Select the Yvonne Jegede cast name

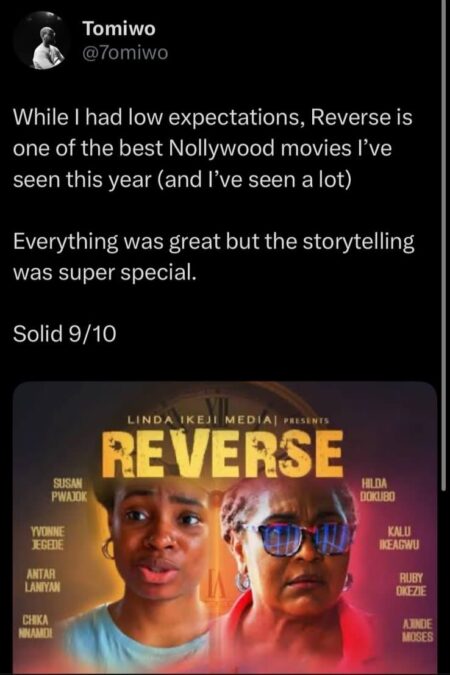point(47,538)
